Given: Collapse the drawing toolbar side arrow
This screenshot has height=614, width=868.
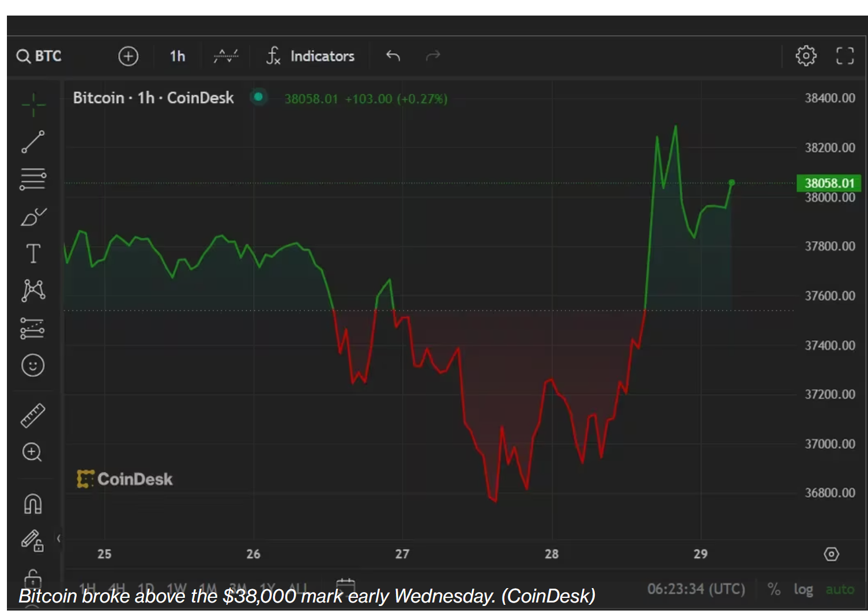Looking at the screenshot, I should click(x=58, y=539).
